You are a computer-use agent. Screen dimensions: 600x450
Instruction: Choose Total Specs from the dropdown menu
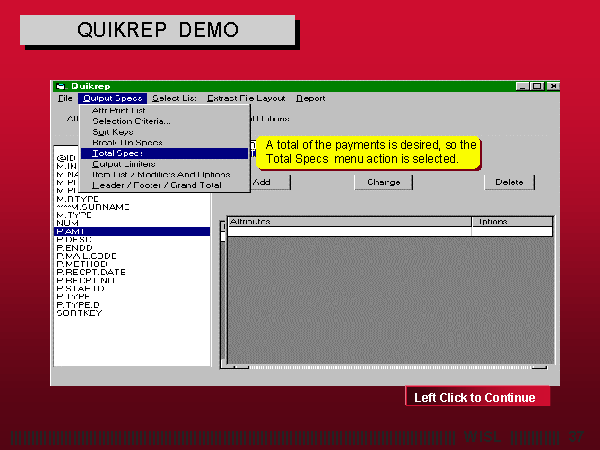point(117,153)
